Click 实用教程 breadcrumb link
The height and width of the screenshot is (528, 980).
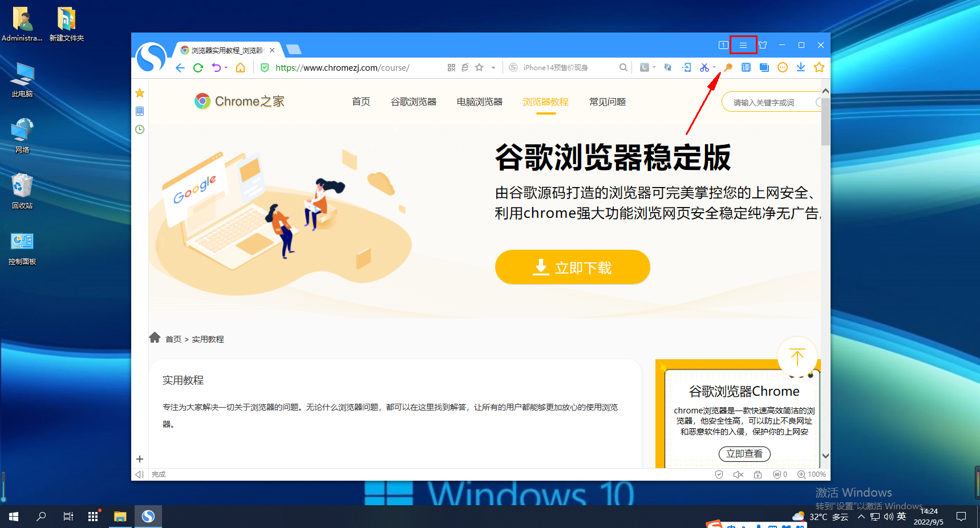point(208,339)
